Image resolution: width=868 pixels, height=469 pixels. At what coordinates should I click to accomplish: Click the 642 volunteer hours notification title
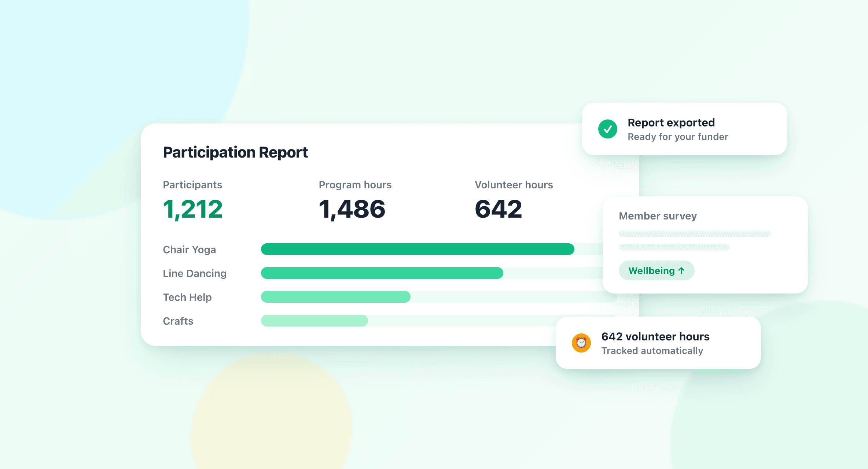click(655, 337)
